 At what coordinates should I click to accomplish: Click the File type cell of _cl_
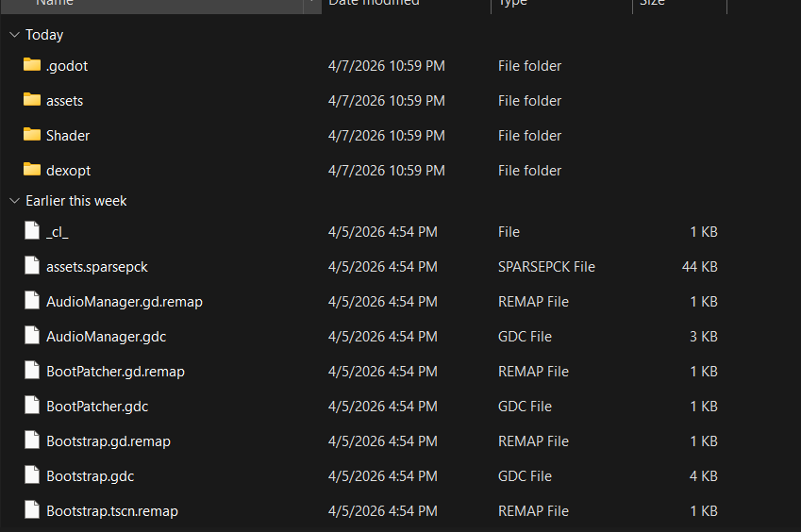[509, 232]
